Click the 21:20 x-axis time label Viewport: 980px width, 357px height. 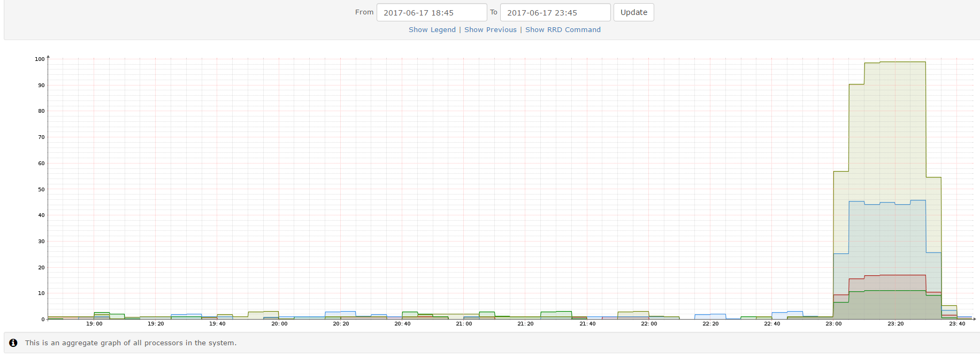[x=525, y=324]
